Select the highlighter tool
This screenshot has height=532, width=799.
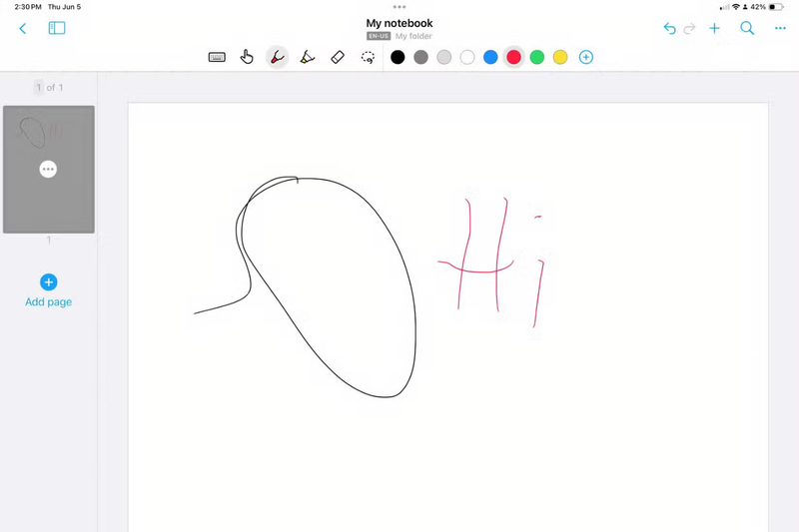pos(308,57)
